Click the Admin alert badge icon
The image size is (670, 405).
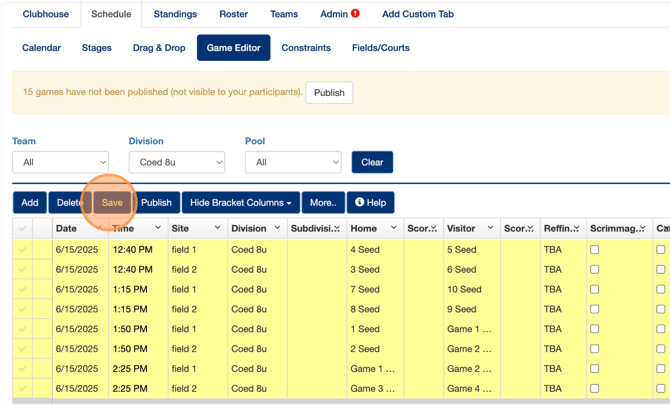click(356, 14)
